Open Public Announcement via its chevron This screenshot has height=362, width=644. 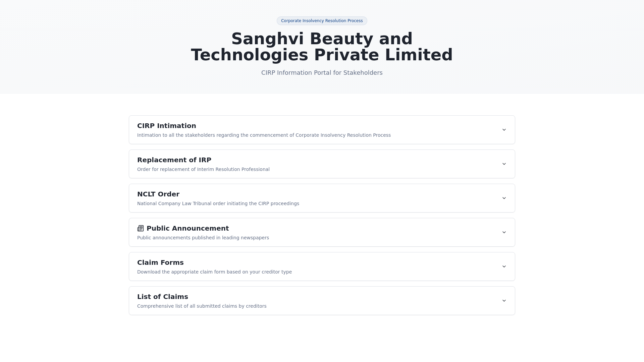tap(504, 232)
